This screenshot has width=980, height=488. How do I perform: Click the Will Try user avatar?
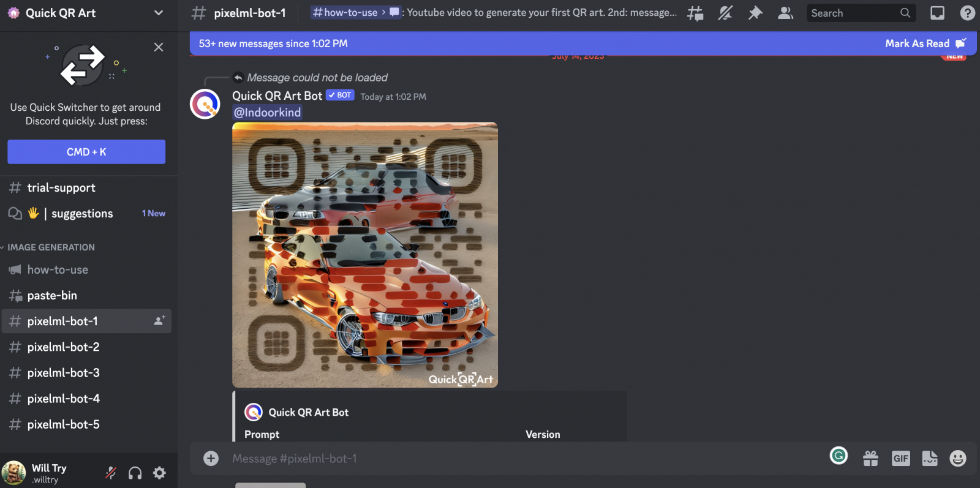(13, 473)
